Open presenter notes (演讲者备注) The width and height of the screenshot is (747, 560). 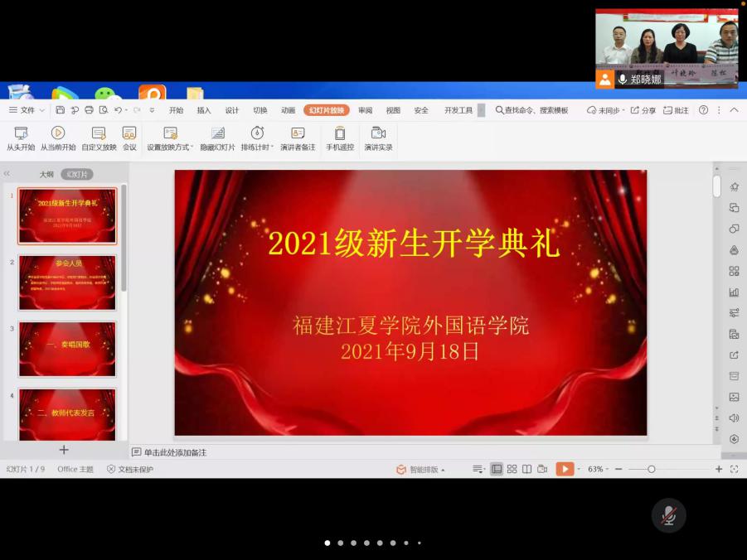pyautogui.click(x=298, y=138)
